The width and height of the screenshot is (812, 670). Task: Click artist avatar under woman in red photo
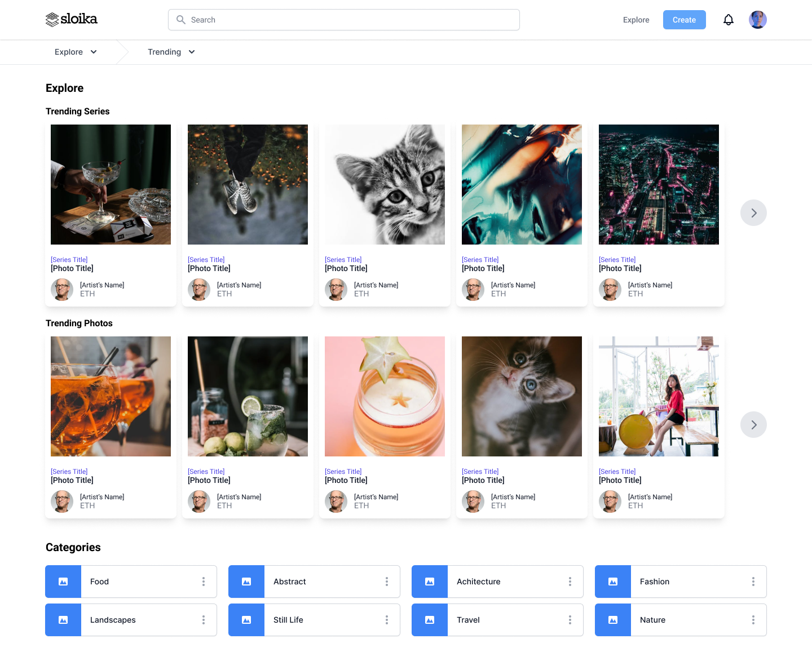coord(610,502)
